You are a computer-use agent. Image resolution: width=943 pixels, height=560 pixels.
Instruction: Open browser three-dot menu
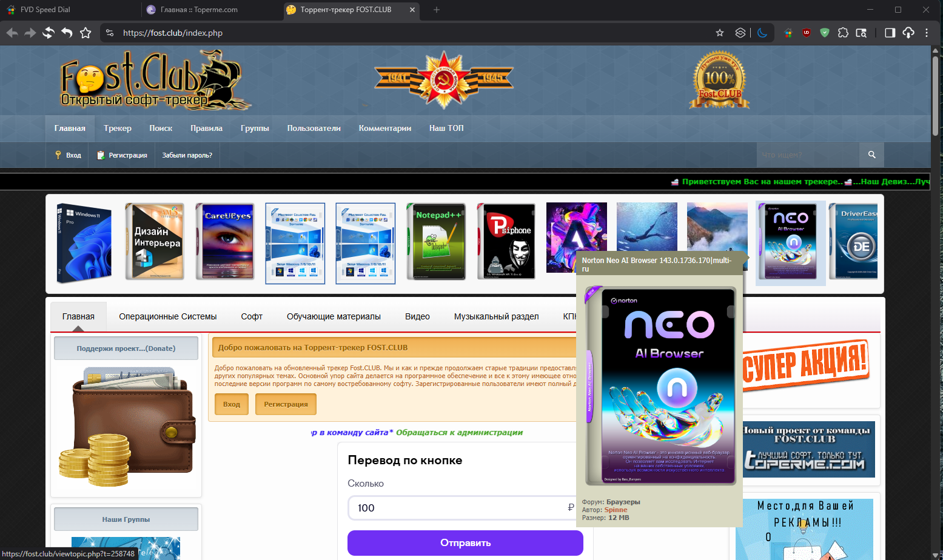click(x=927, y=33)
